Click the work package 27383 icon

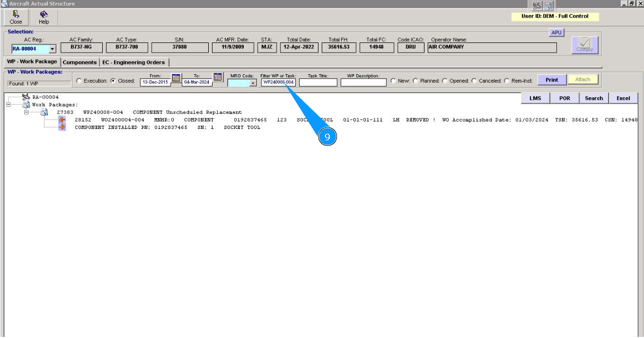44,112
